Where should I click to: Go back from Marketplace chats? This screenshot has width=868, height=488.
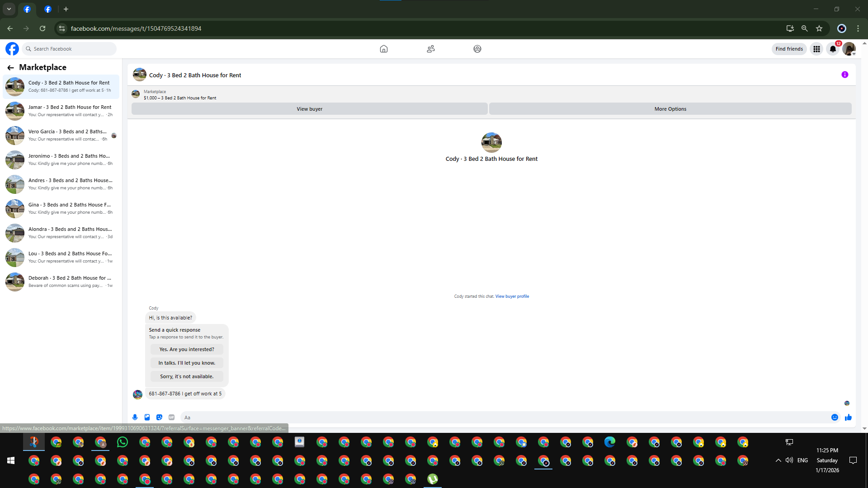10,68
